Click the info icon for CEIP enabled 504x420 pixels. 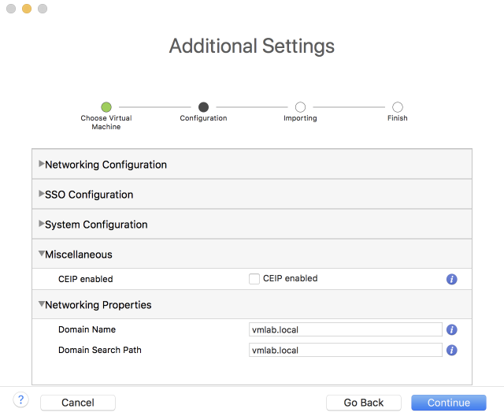(452, 279)
